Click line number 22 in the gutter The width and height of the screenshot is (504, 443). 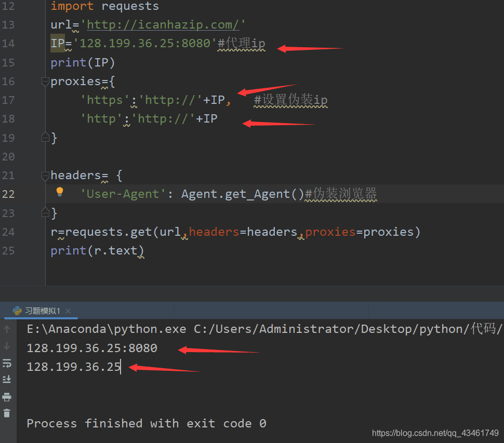(x=8, y=194)
